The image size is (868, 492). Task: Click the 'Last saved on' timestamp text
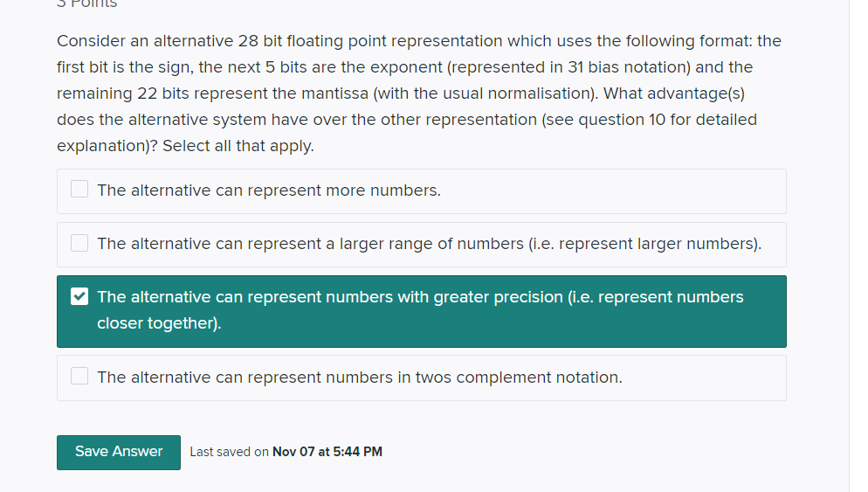tap(229, 452)
